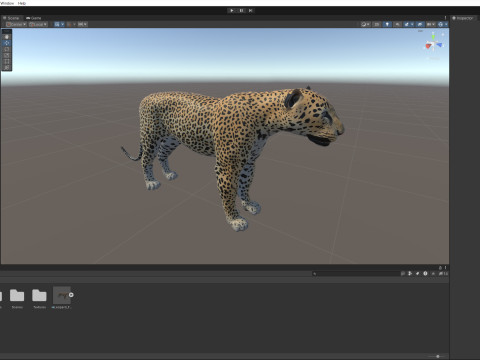
Task: Toggle hidden objects visibility in the Scene
Action: point(420,24)
